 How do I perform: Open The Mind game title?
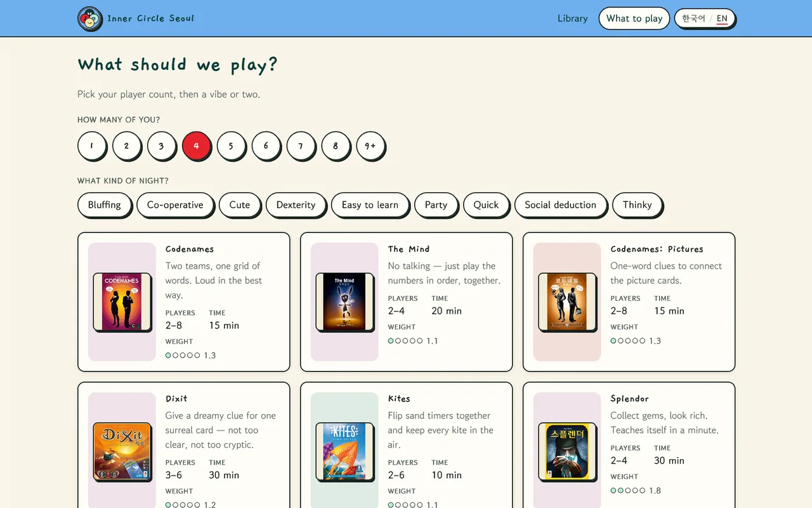(409, 249)
